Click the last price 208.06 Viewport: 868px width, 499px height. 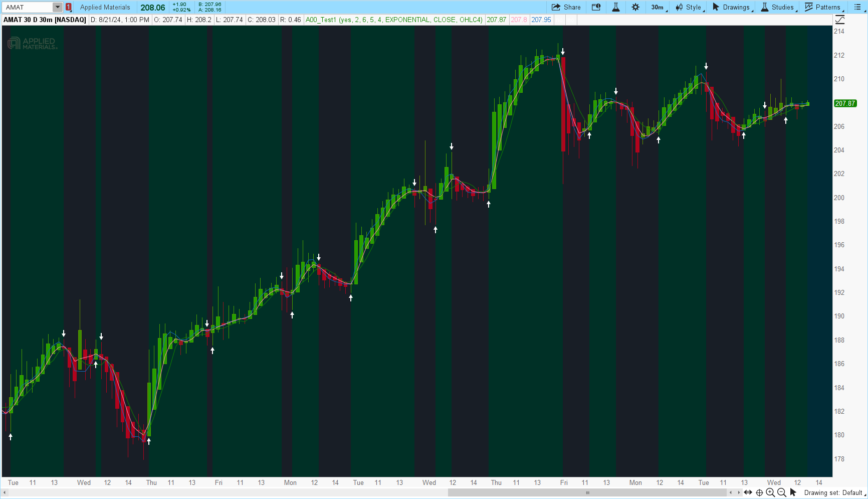(x=153, y=8)
